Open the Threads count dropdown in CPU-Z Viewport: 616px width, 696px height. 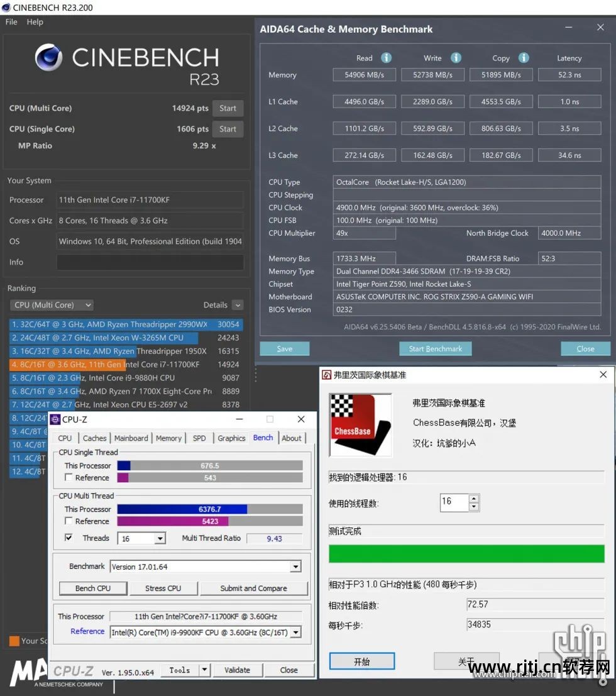(x=160, y=538)
